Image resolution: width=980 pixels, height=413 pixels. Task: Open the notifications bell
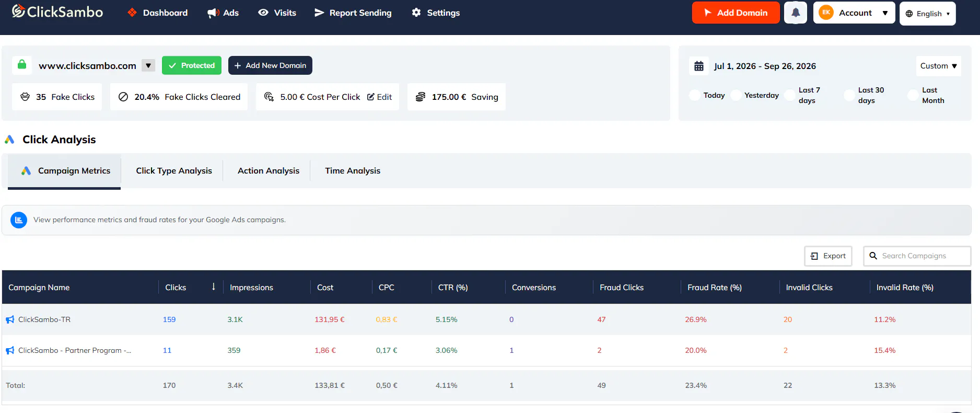796,13
